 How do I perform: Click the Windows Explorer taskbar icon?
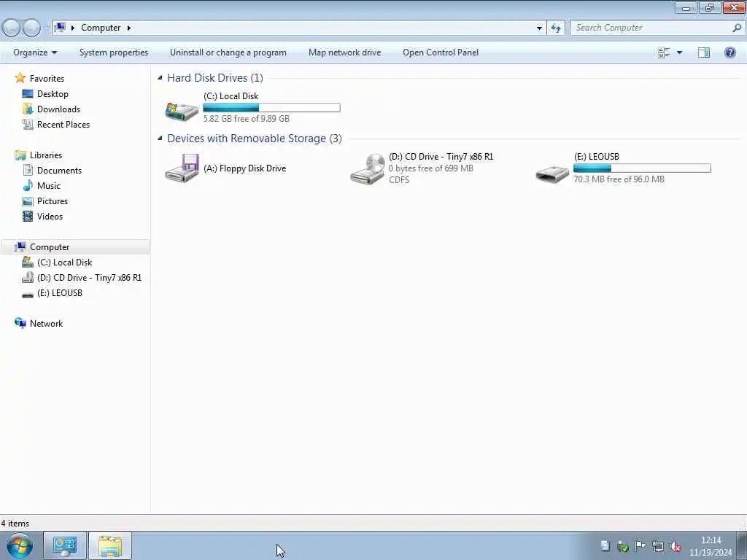tap(110, 545)
